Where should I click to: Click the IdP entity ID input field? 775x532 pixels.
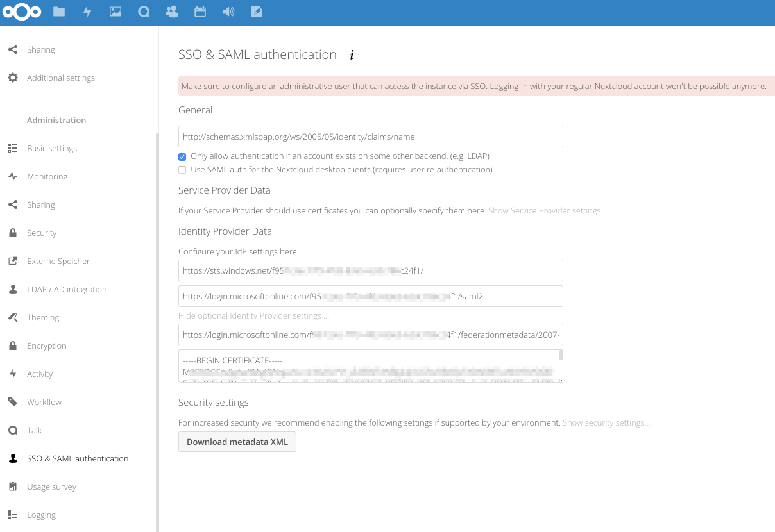tap(370, 270)
